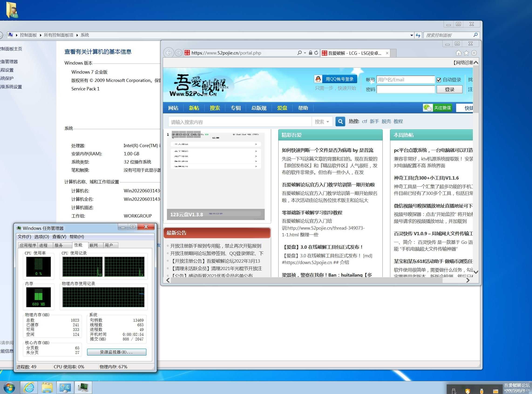Click the 资源监视器(R) button

point(116,352)
